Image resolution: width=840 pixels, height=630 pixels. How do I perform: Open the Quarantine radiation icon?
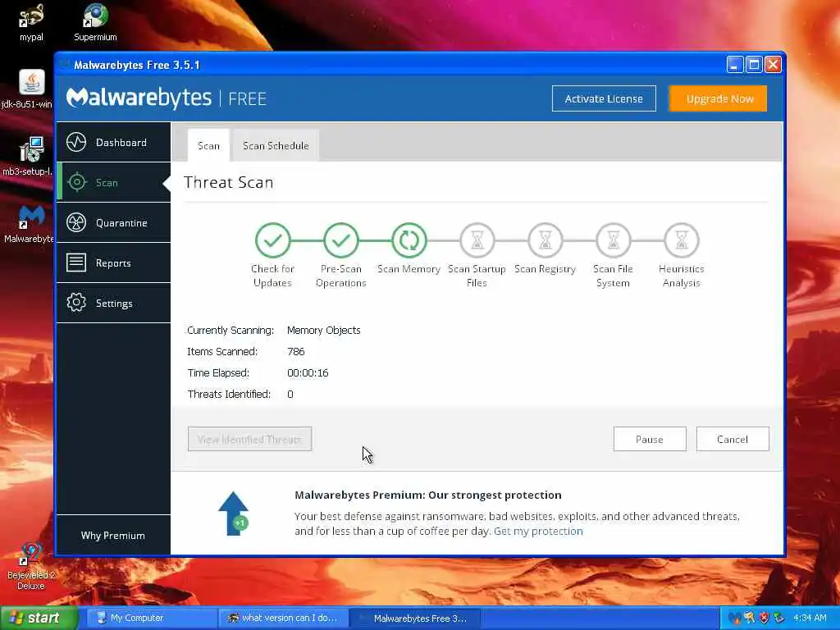click(x=76, y=222)
